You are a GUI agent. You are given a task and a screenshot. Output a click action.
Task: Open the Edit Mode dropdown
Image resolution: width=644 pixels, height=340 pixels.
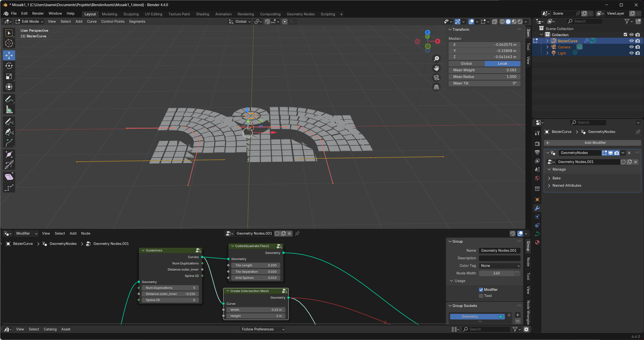(x=30, y=22)
